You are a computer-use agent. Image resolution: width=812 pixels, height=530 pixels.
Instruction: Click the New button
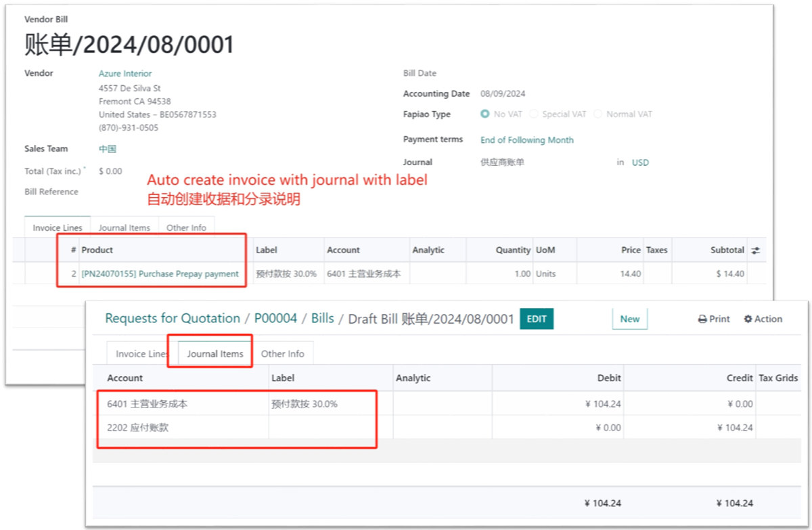point(629,319)
